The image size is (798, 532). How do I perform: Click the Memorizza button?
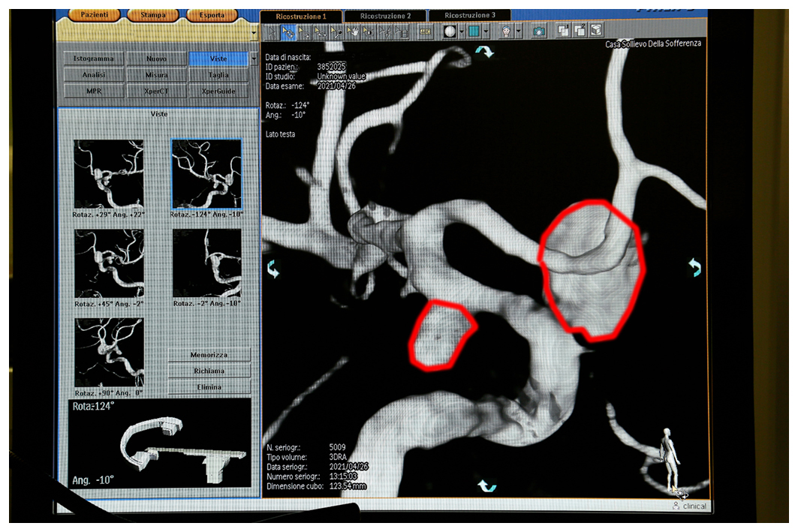(x=209, y=354)
